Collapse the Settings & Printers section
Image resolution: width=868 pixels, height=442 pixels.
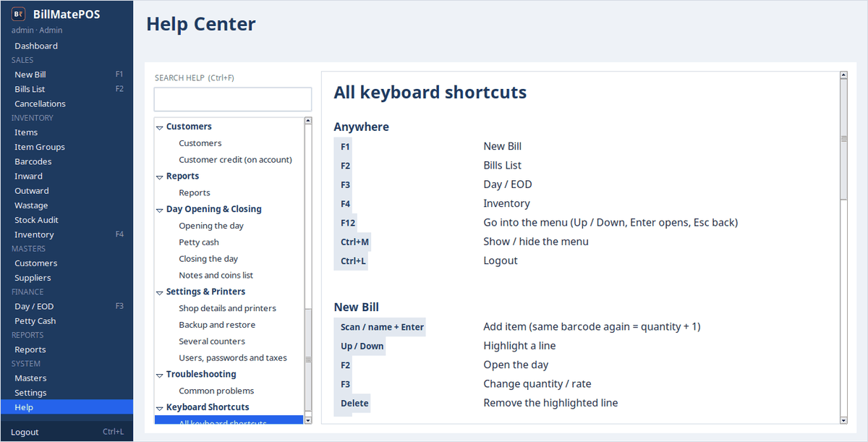[x=160, y=292]
